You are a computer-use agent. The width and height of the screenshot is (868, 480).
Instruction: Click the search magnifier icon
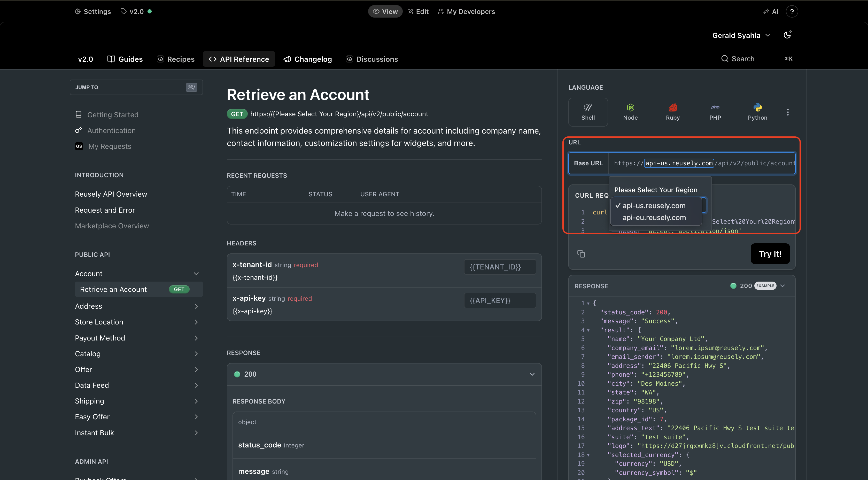point(724,59)
